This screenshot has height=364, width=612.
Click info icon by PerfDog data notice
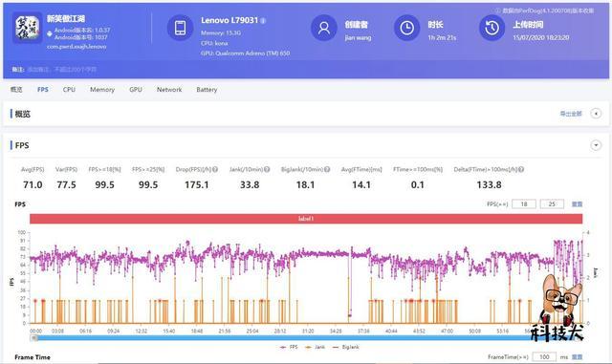497,11
